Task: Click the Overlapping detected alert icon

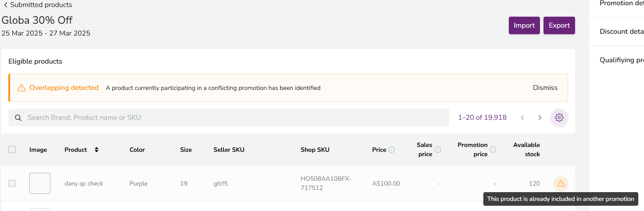Action: pos(22,88)
